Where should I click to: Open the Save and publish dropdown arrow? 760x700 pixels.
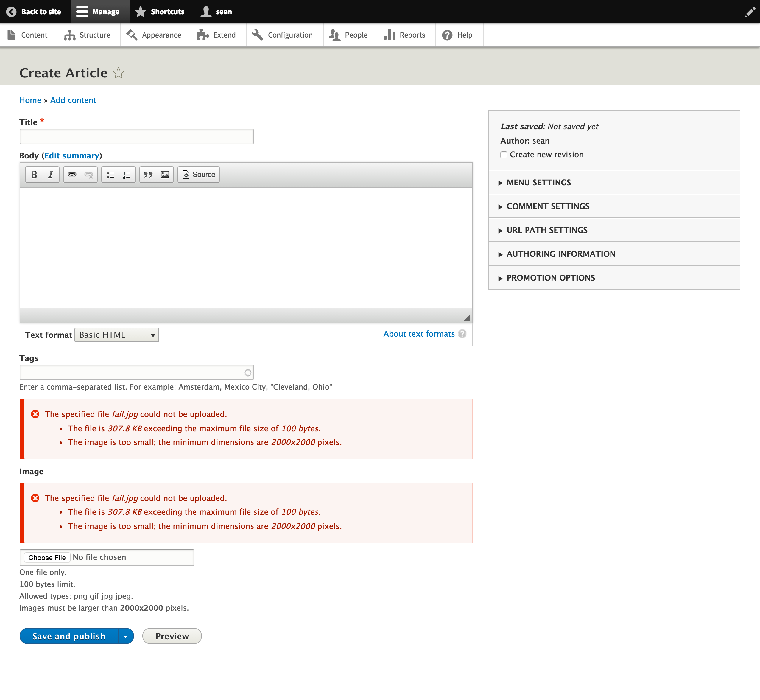coord(125,636)
